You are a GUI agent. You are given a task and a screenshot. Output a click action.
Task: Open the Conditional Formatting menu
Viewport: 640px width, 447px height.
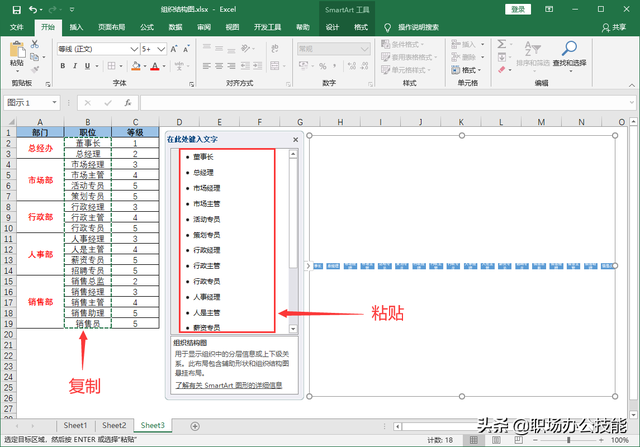click(x=403, y=44)
